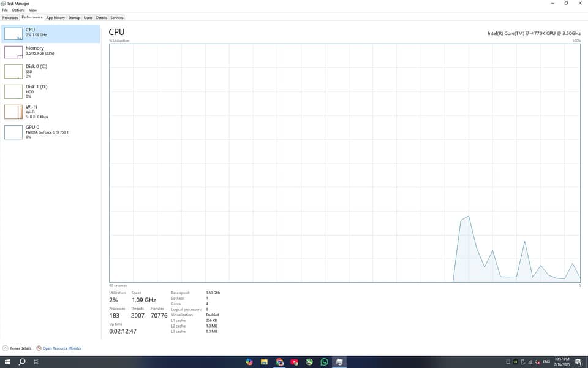This screenshot has height=368, width=588.
Task: Switch to the Details tab
Action: [101, 18]
